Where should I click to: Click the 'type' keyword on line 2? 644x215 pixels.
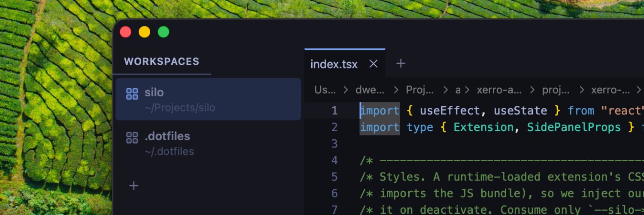[420, 127]
